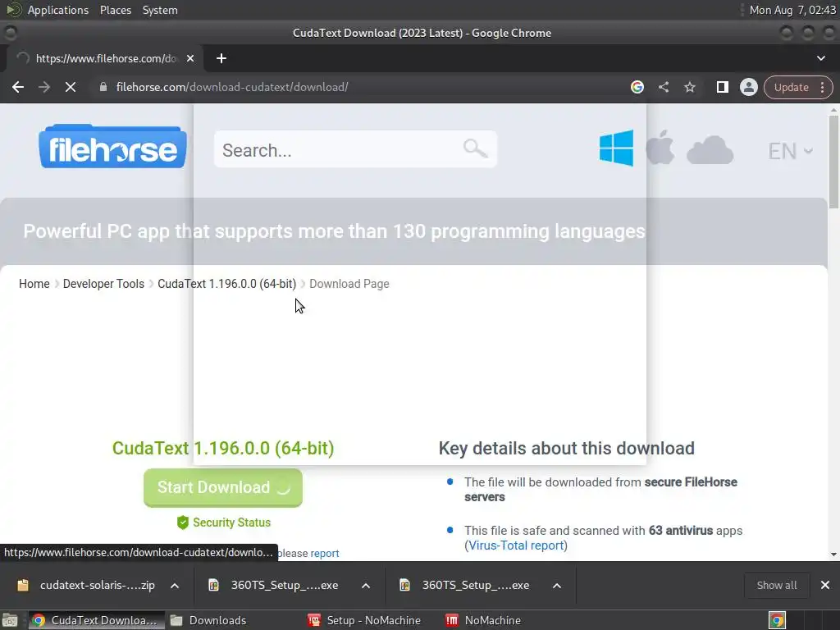Toggle the Chrome side panel icon

click(x=722, y=87)
